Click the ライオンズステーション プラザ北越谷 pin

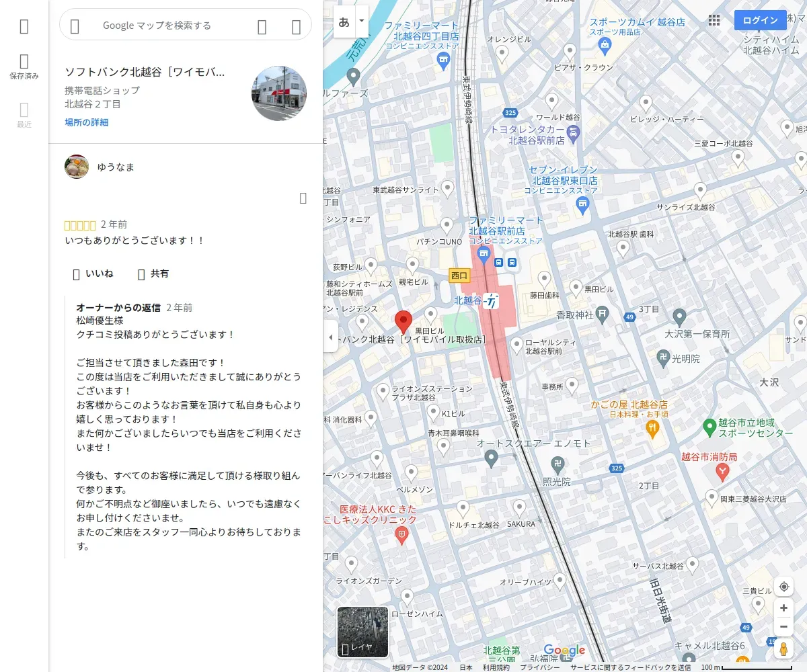point(383,391)
